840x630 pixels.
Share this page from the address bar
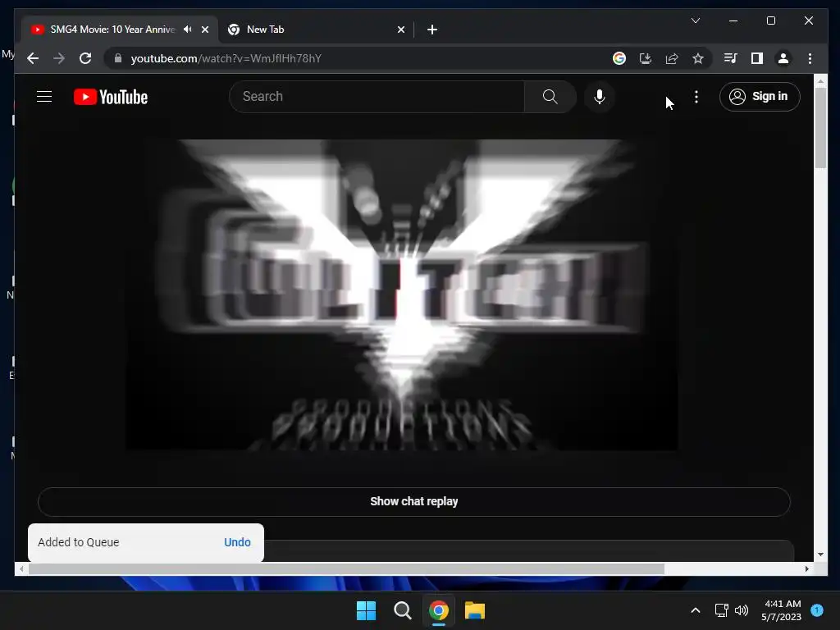pyautogui.click(x=672, y=58)
